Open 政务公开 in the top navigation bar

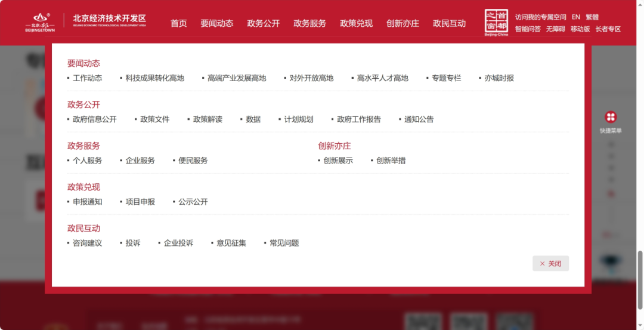coord(264,23)
